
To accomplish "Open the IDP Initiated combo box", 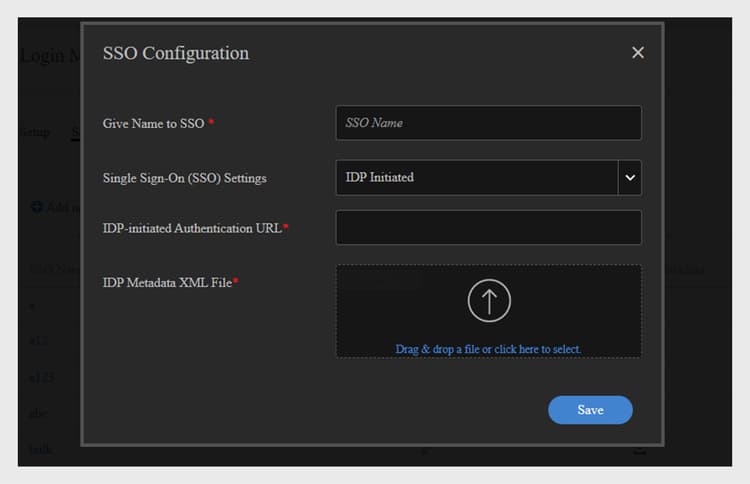I will (x=476, y=177).
